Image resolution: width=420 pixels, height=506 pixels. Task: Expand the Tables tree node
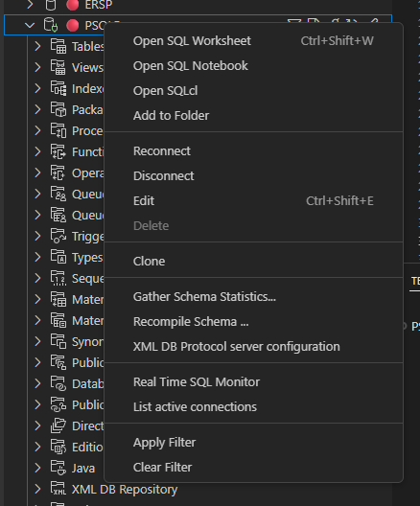click(37, 46)
